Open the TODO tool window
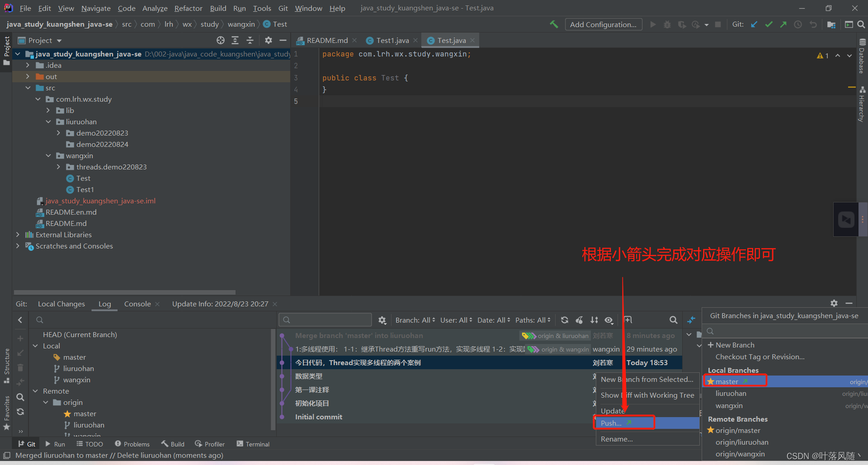Screen dimensions: 868x465 point(90,444)
